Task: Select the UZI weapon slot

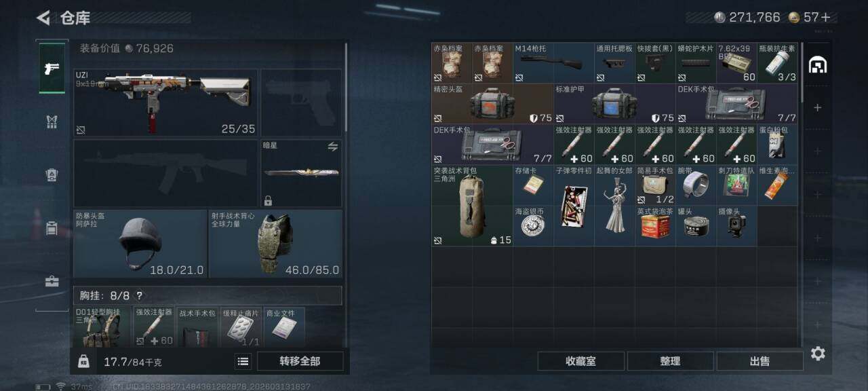Action: coord(165,103)
